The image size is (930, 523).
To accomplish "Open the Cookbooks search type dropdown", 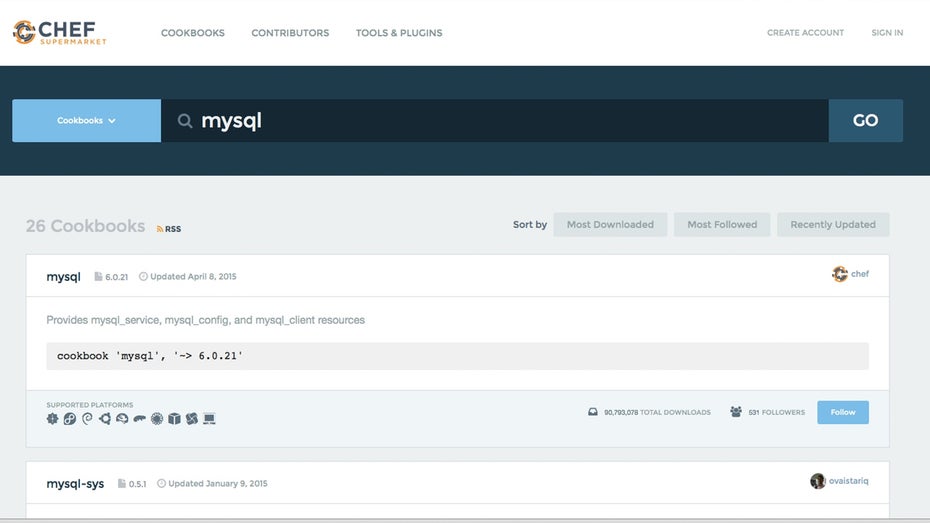I will point(87,120).
